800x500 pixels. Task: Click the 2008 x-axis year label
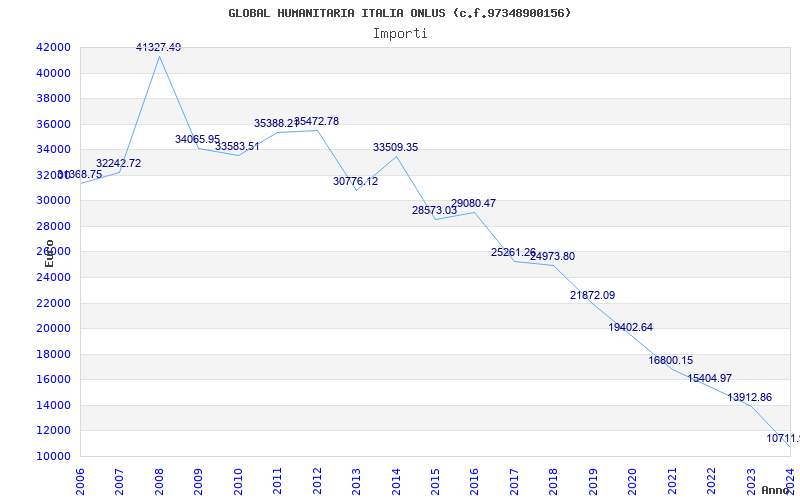(159, 481)
